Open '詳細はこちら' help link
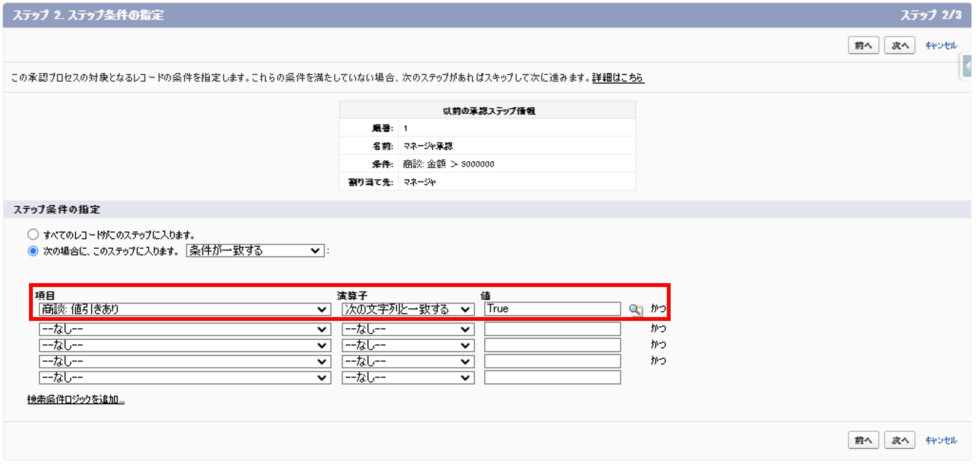The height and width of the screenshot is (466, 980). pyautogui.click(x=618, y=78)
